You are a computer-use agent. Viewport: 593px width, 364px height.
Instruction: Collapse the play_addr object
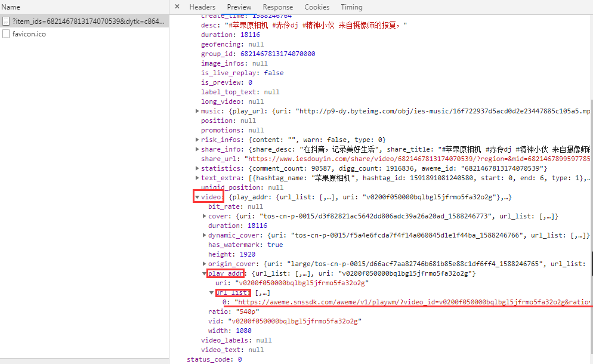[x=204, y=273]
